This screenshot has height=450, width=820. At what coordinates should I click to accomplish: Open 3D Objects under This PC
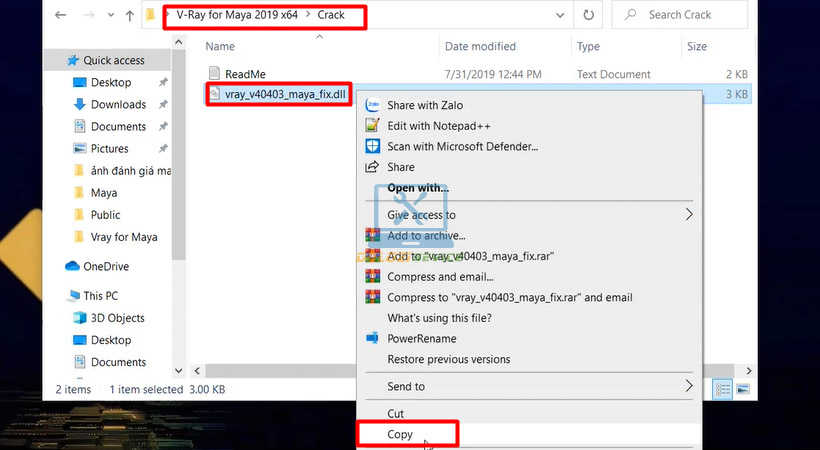pyautogui.click(x=118, y=318)
